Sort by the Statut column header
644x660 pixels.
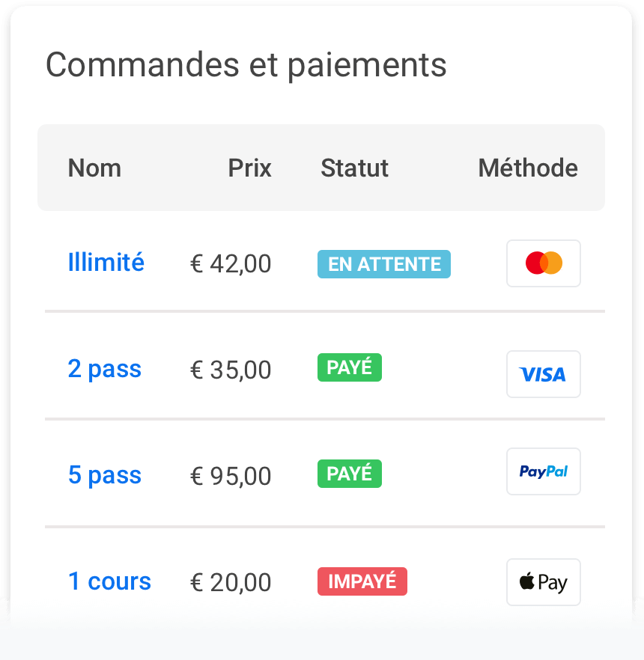pyautogui.click(x=354, y=168)
